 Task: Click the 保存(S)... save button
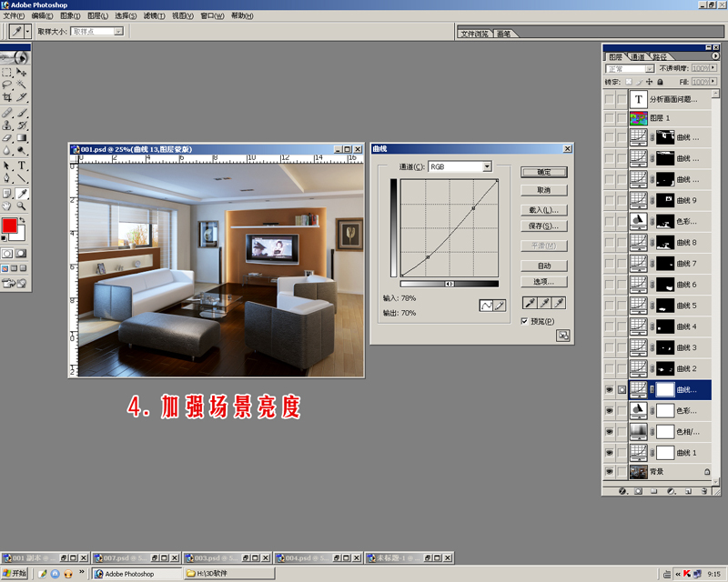pyautogui.click(x=543, y=226)
